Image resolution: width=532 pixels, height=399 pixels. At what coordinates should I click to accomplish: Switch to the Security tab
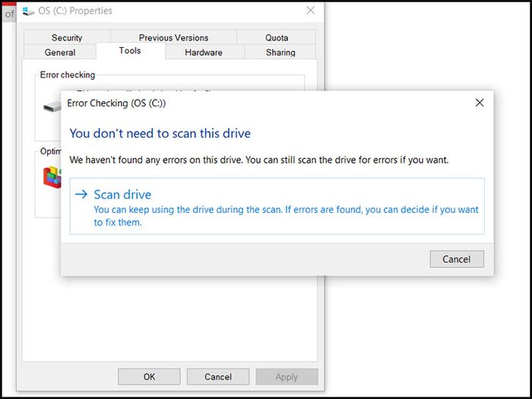pyautogui.click(x=67, y=37)
